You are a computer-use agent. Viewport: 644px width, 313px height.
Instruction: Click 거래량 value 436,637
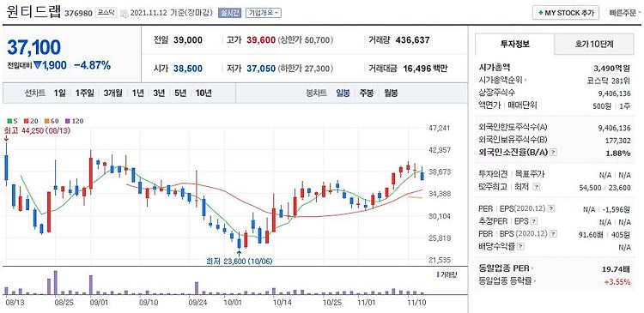[x=412, y=40]
